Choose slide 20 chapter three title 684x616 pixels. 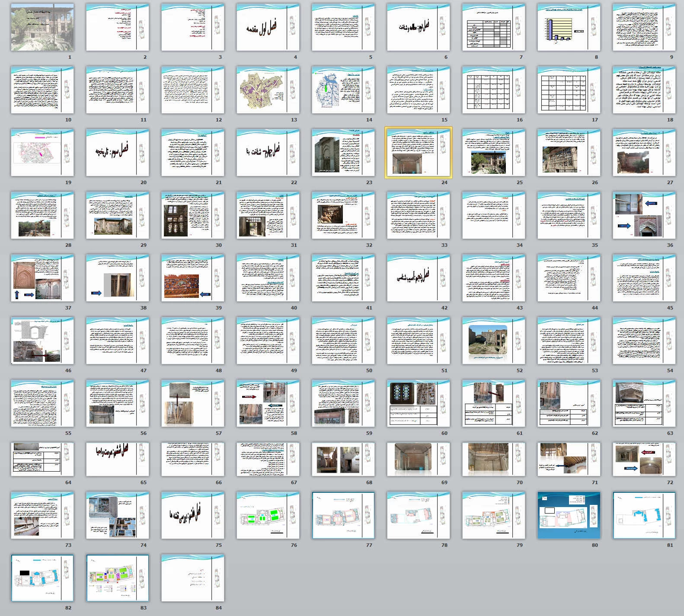click(x=118, y=153)
